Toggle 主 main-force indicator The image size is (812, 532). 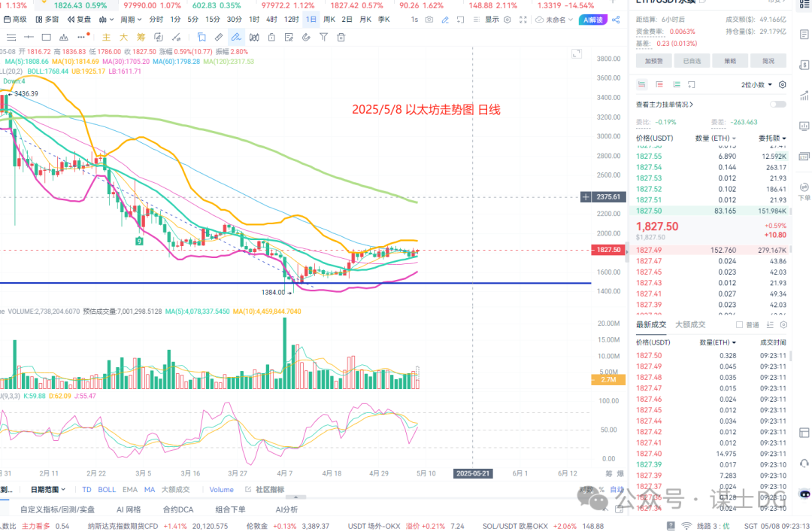point(106,38)
